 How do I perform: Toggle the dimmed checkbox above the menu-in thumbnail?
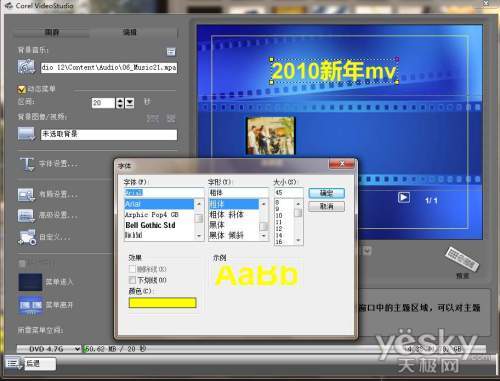tap(22, 263)
